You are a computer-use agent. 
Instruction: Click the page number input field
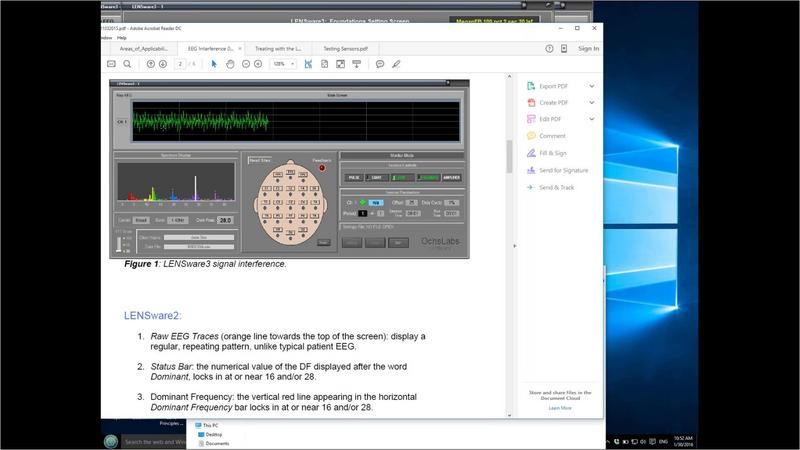(x=180, y=64)
